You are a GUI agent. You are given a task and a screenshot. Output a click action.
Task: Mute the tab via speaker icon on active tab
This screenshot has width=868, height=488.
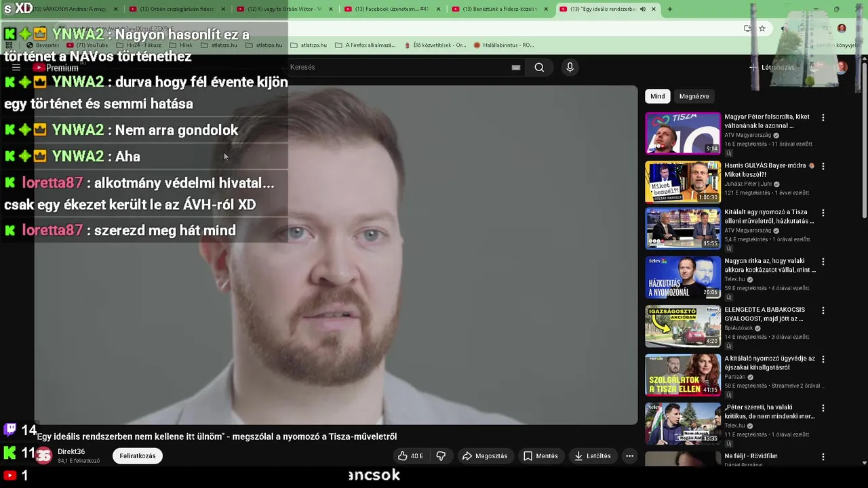pyautogui.click(x=643, y=9)
